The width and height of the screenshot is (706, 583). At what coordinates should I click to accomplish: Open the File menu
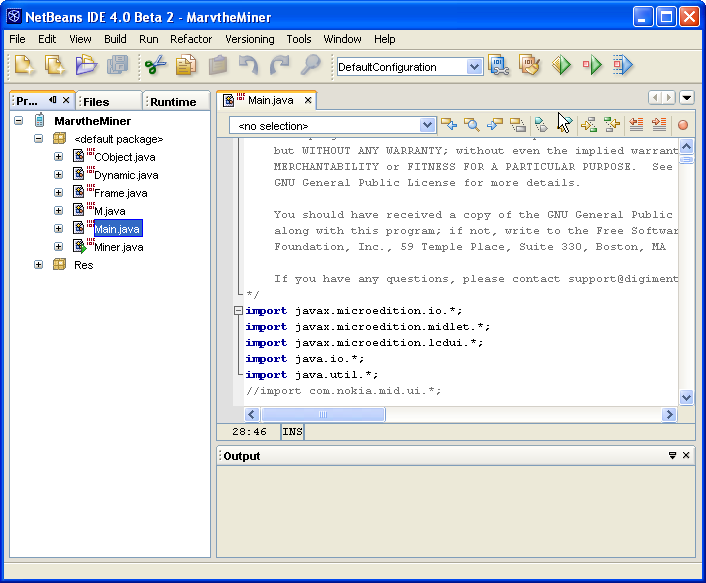[x=17, y=39]
